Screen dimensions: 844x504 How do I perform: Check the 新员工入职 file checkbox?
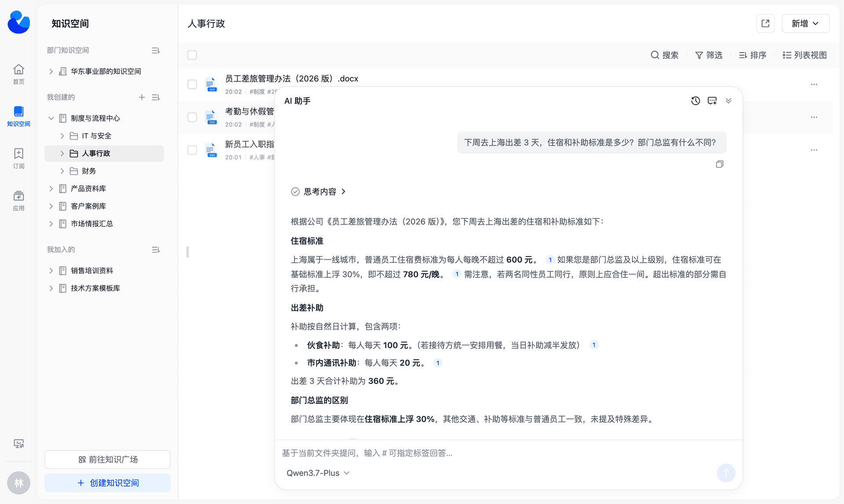point(192,150)
